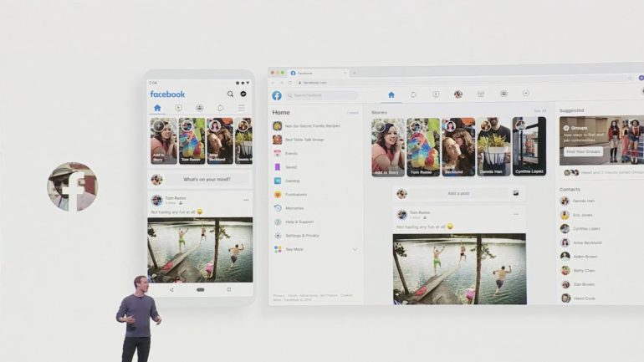
Task: Open the lake jump photo in the phone feed
Action: tap(200, 250)
